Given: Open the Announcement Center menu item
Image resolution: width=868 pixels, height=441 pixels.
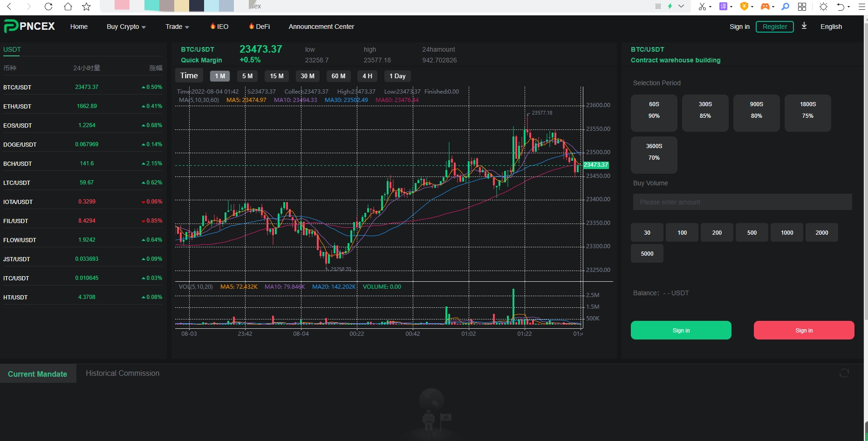Looking at the screenshot, I should point(321,27).
